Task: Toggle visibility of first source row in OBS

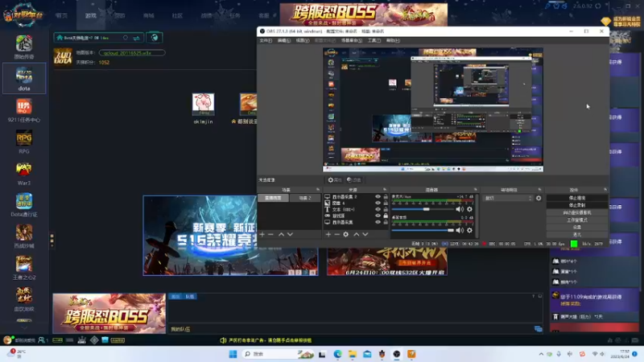Action: 378,197
